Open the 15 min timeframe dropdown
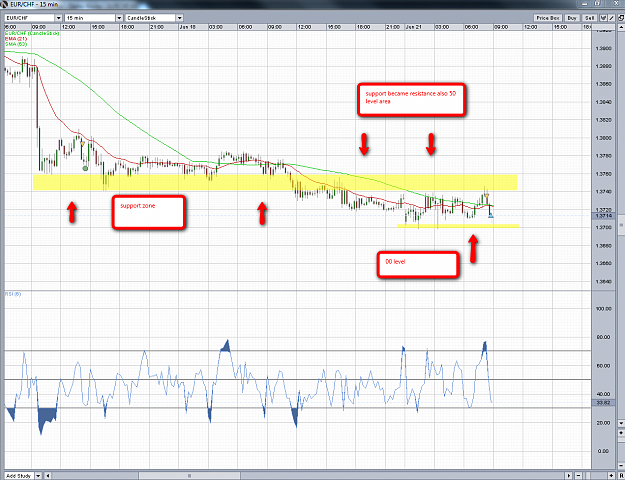Screen dimensions: 625x480 119,18
